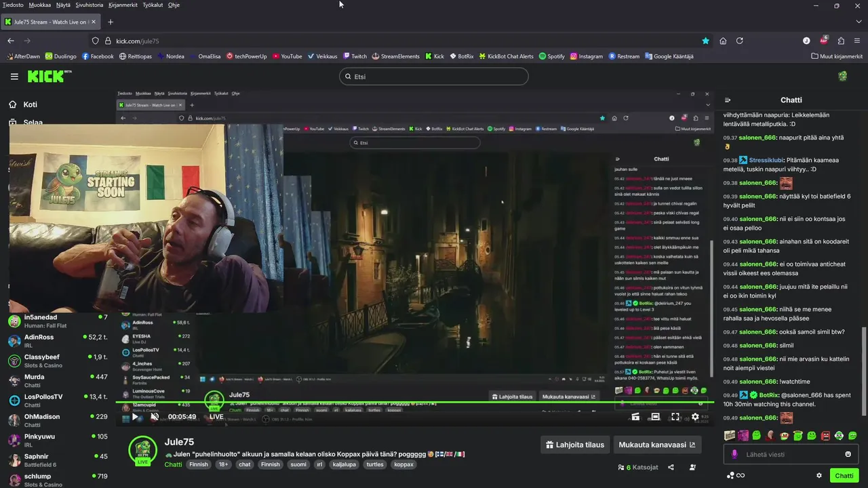Unmute the stream audio
868x488 pixels.
tap(155, 417)
